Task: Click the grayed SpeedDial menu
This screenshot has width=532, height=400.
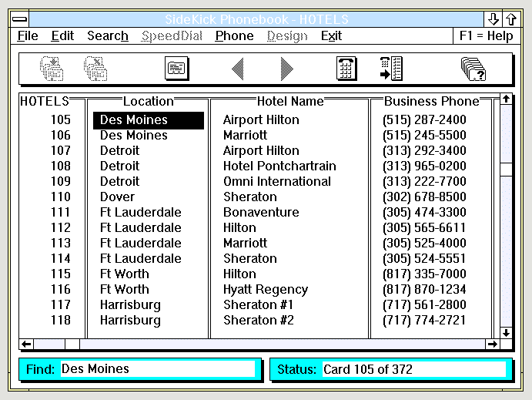Action: (x=172, y=35)
